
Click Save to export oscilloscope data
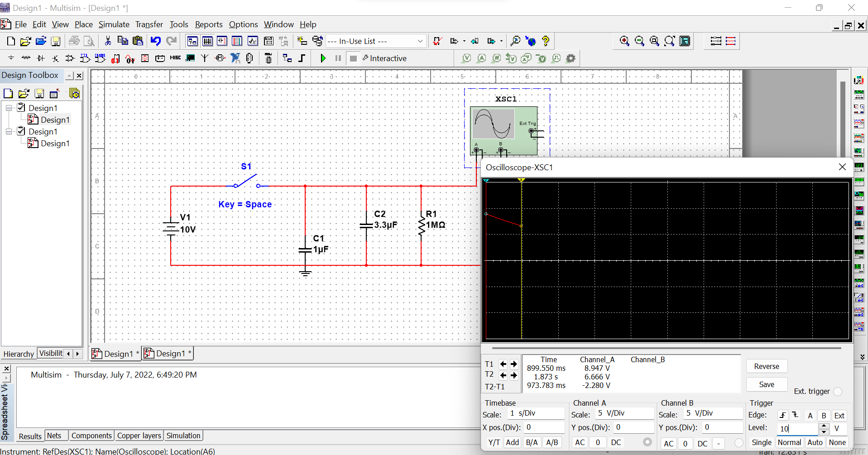(766, 384)
